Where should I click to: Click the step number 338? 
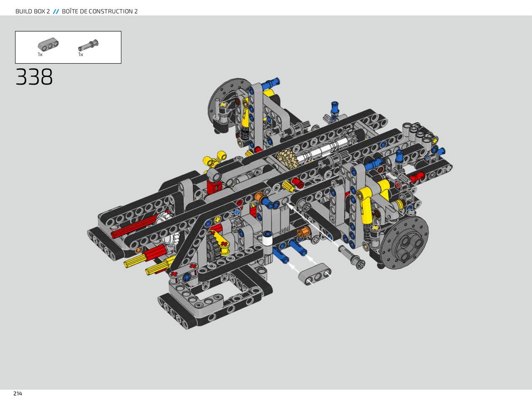(x=34, y=77)
